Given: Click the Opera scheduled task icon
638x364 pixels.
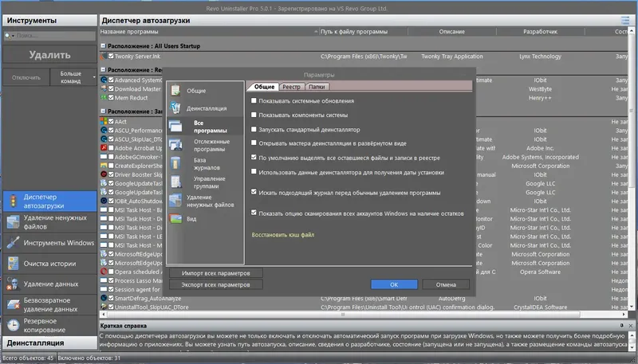Looking at the screenshot, I should (104, 272).
